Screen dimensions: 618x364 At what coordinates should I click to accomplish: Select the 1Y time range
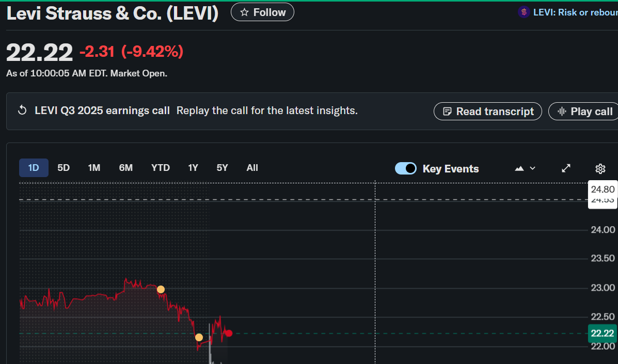tap(193, 168)
